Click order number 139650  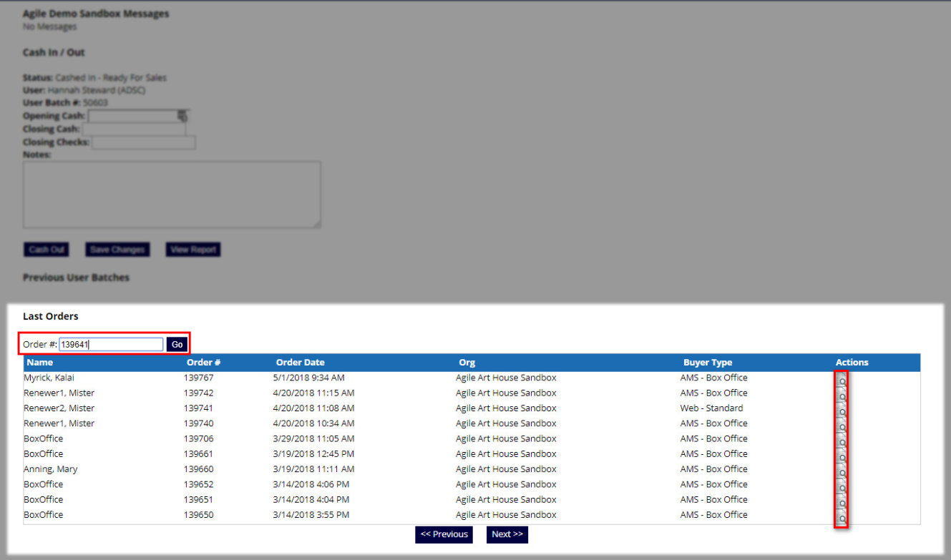(199, 515)
